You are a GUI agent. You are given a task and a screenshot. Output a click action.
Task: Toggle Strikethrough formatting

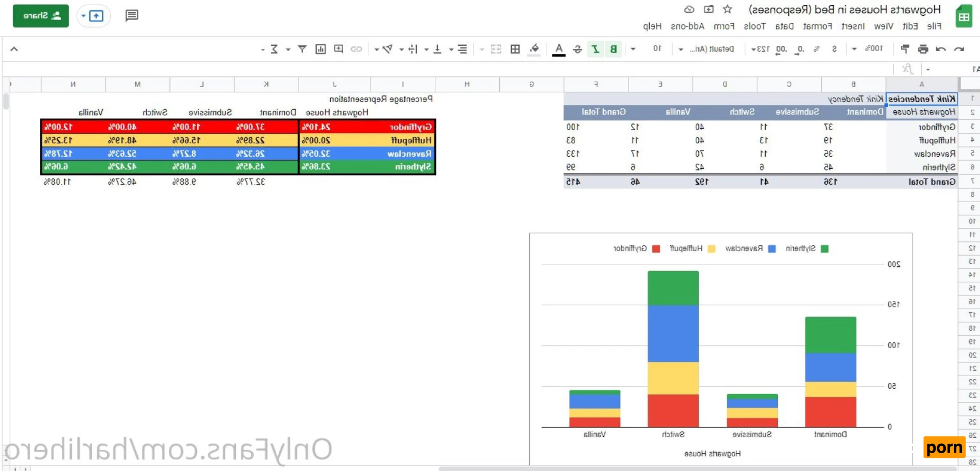[577, 49]
